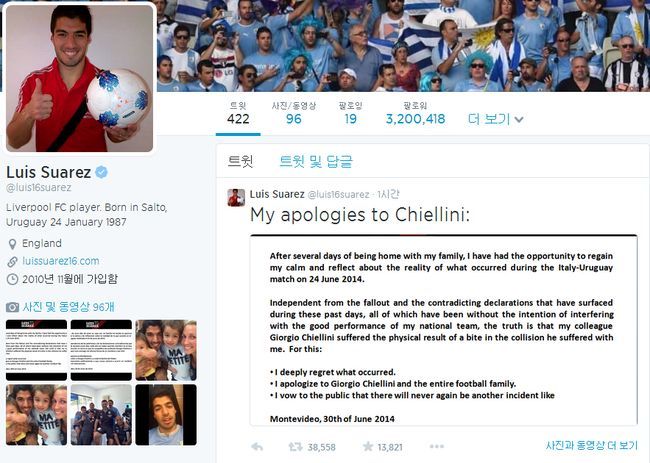Screen dimensions: 650x463
Task: Click the link icon beside luissuarez16.com
Action: click(x=12, y=262)
